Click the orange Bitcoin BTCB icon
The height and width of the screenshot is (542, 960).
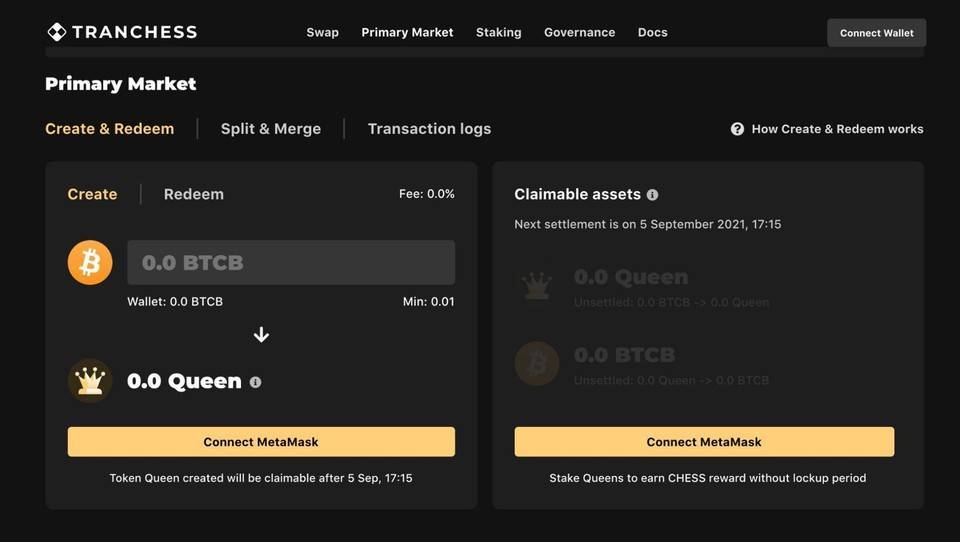pos(90,262)
